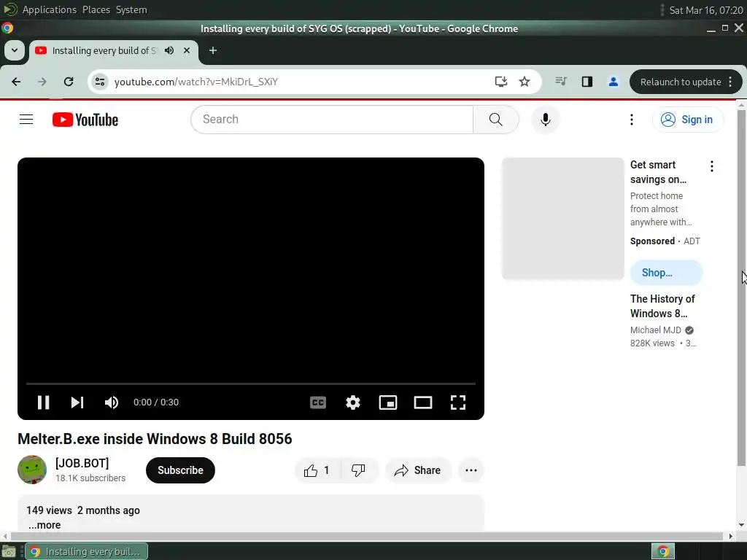Viewport: 747px width, 560px height.
Task: Click Chrome taskbar window button
Action: [x=86, y=551]
